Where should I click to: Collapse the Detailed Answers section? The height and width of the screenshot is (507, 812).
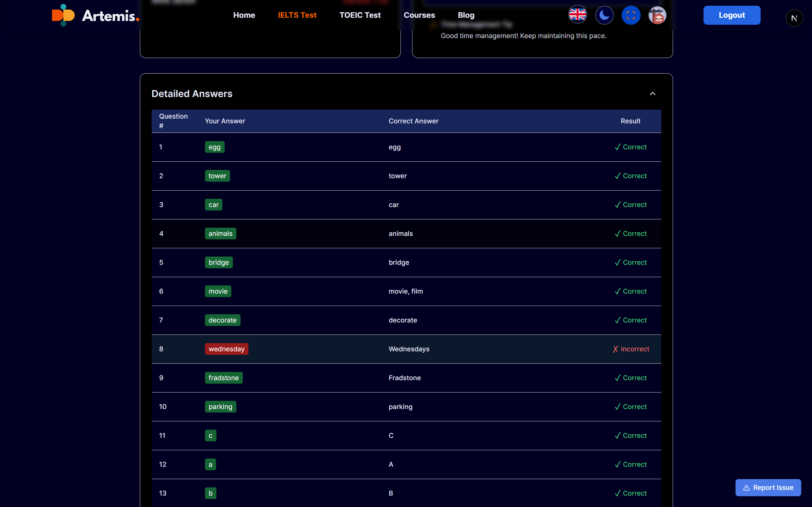[x=652, y=94]
